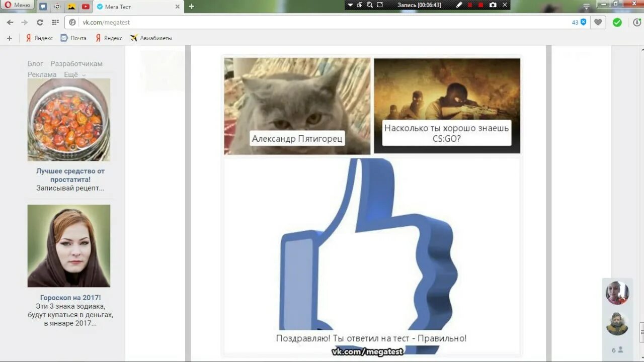The image size is (644, 362).
Task: Click recorder magnifier zoom icon
Action: coord(370,5)
